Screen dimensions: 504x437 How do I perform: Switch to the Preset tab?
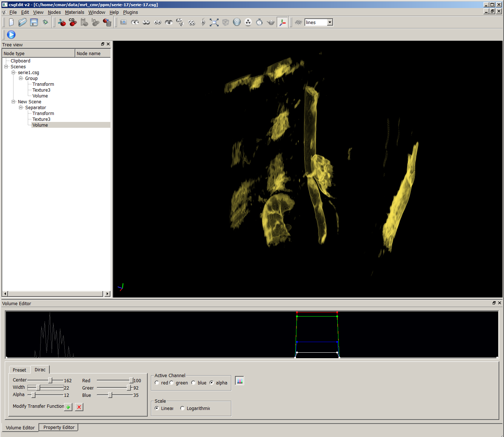click(19, 370)
